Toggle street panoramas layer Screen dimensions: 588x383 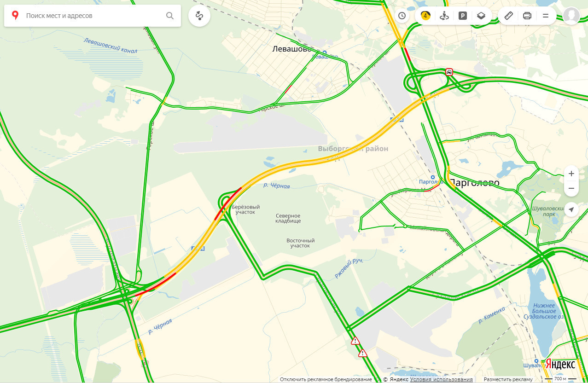[x=444, y=16]
